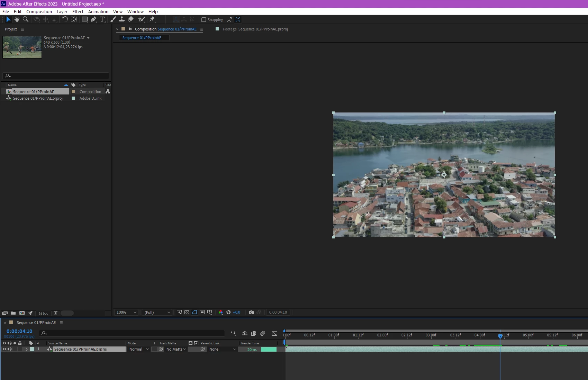588x380 pixels.
Task: Open the (Full) resolution dropdown
Action: click(157, 312)
